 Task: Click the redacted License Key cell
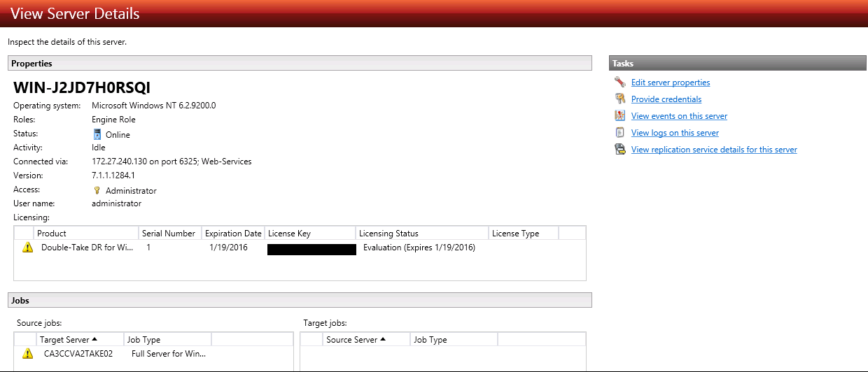coord(312,249)
